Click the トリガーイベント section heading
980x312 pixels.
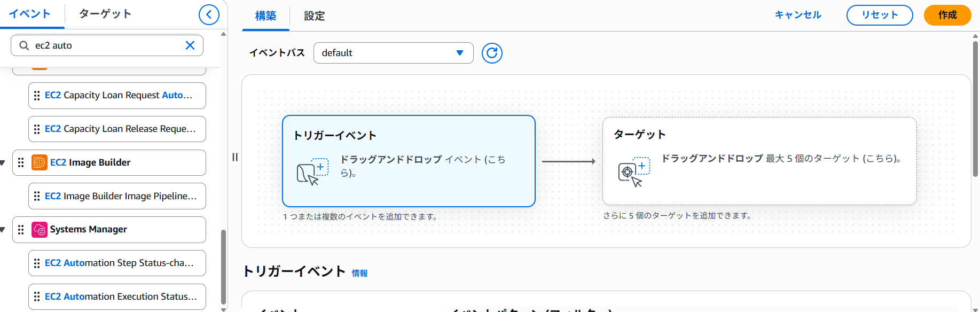294,271
